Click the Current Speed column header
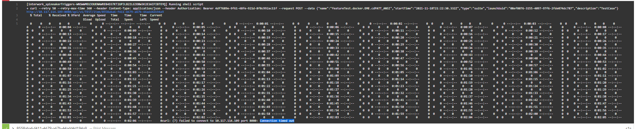Screen dimensions: 644x129 [156, 17]
